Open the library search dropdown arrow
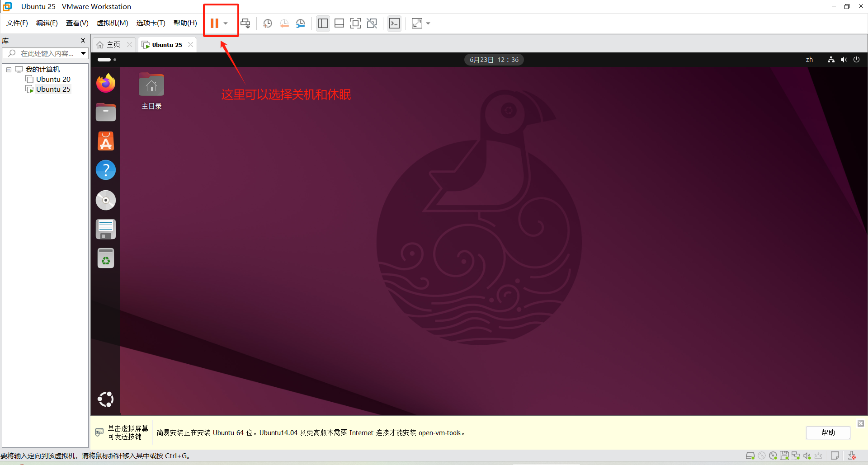The image size is (868, 465). [x=83, y=53]
